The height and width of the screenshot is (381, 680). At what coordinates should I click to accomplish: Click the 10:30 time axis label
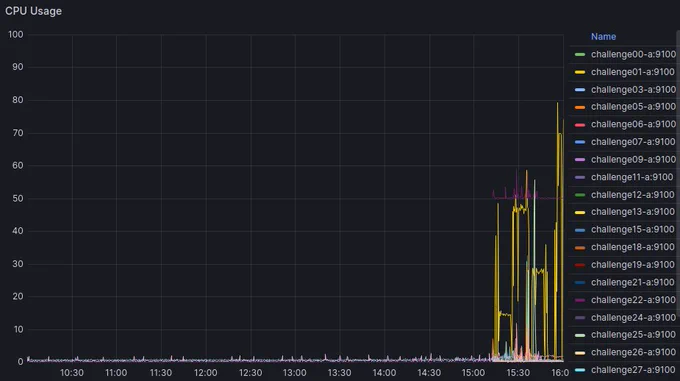[72, 373]
